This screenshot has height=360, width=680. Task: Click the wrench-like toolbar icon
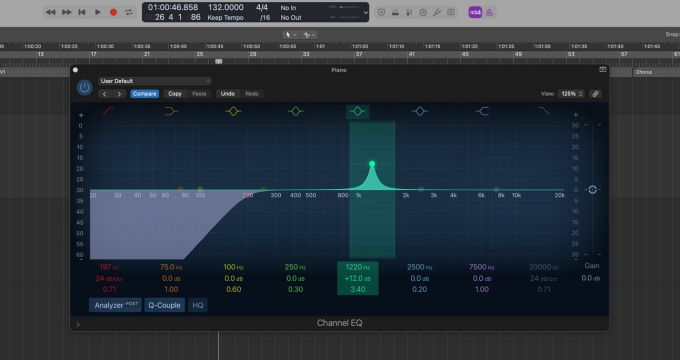(x=437, y=12)
